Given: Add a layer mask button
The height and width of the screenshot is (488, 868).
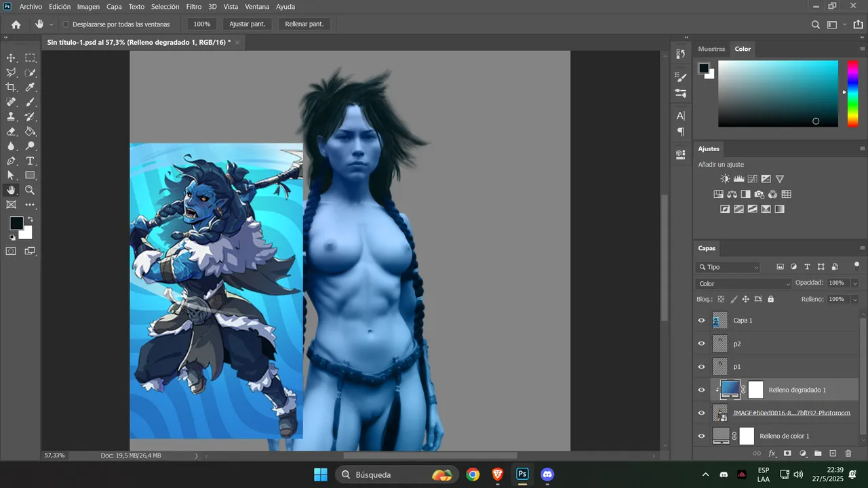Looking at the screenshot, I should point(787,453).
